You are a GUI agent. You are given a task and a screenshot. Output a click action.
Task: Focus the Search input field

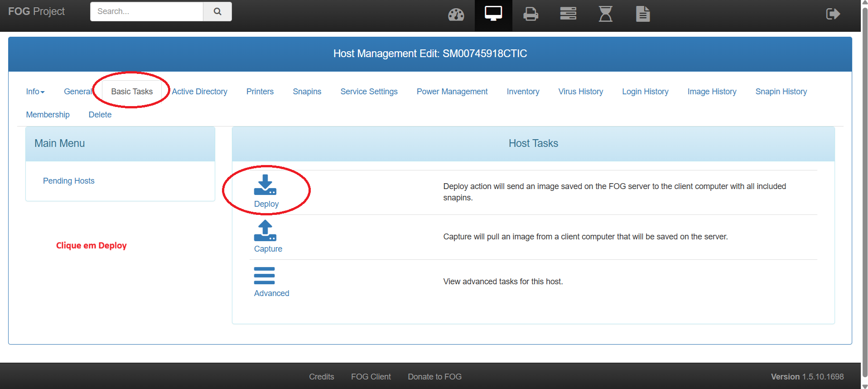(x=146, y=11)
